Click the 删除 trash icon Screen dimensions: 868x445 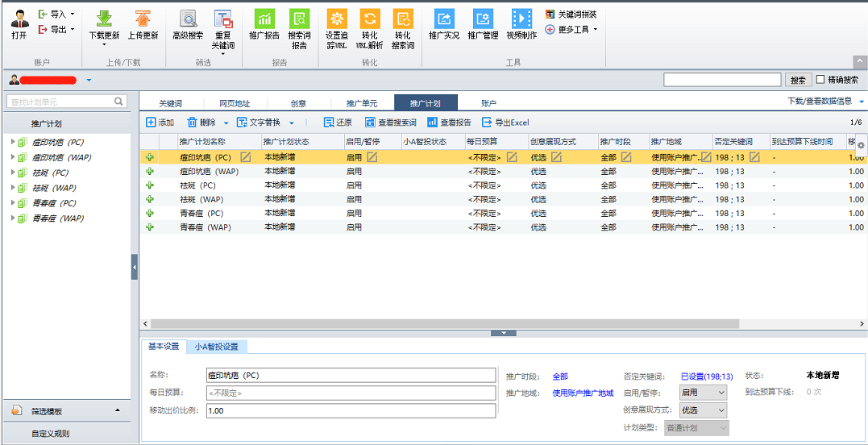pos(192,123)
